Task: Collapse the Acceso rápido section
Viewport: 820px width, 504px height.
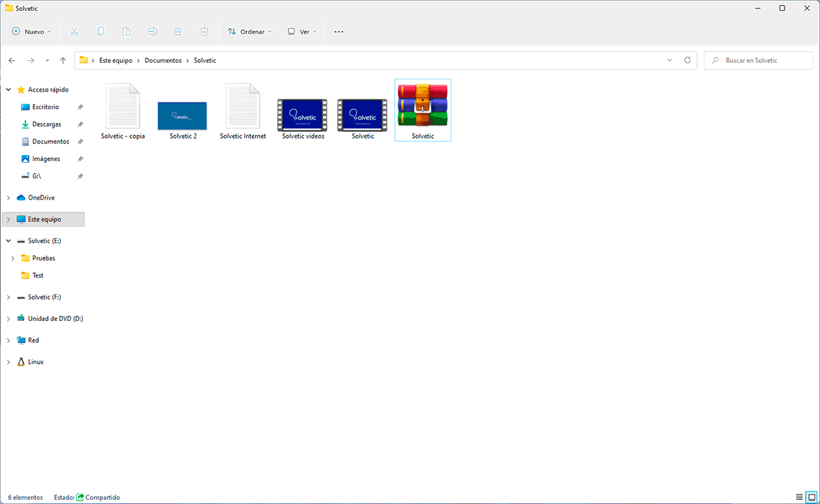Action: (x=8, y=89)
